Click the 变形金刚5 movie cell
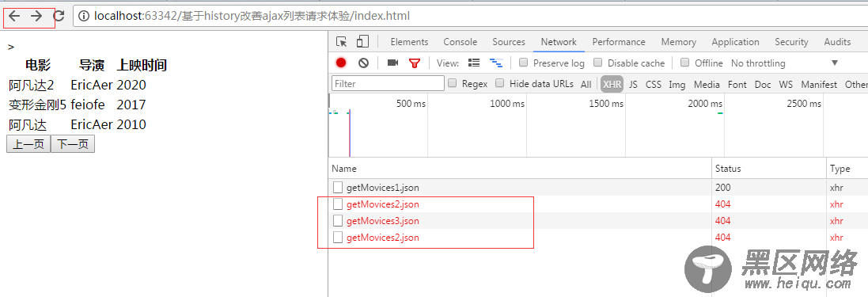Viewport: 868px width, 297px height. pos(37,105)
